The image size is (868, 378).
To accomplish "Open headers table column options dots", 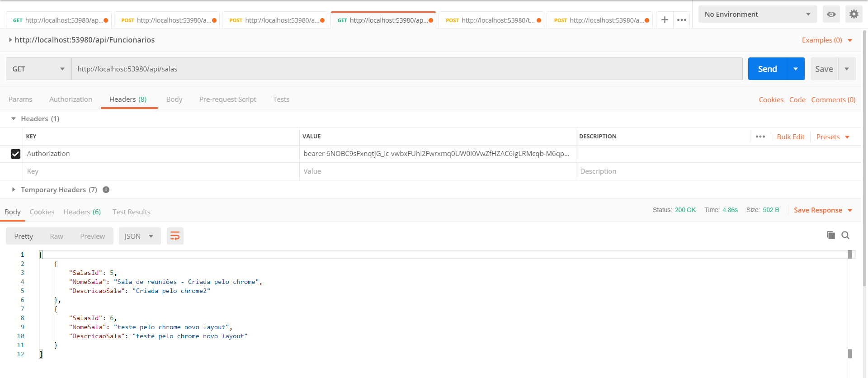I will [760, 137].
